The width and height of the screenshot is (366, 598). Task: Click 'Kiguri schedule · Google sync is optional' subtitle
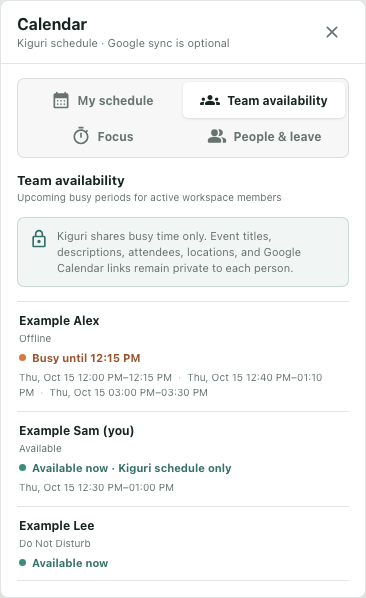(124, 43)
